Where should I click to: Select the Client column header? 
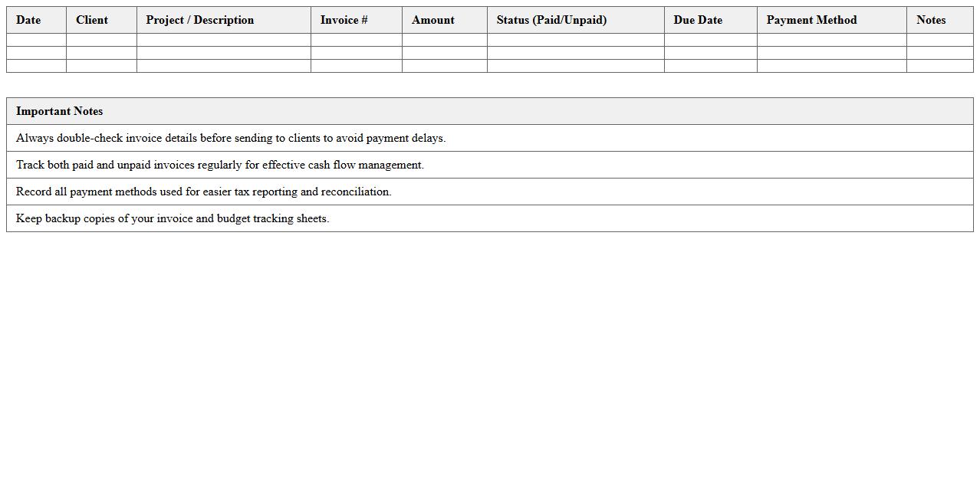pos(92,20)
